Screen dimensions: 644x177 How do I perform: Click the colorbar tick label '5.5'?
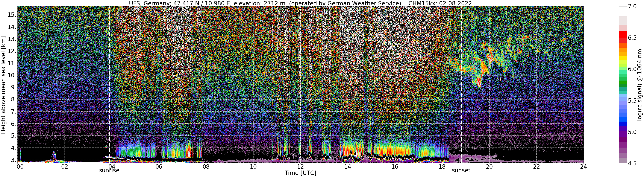(632, 101)
